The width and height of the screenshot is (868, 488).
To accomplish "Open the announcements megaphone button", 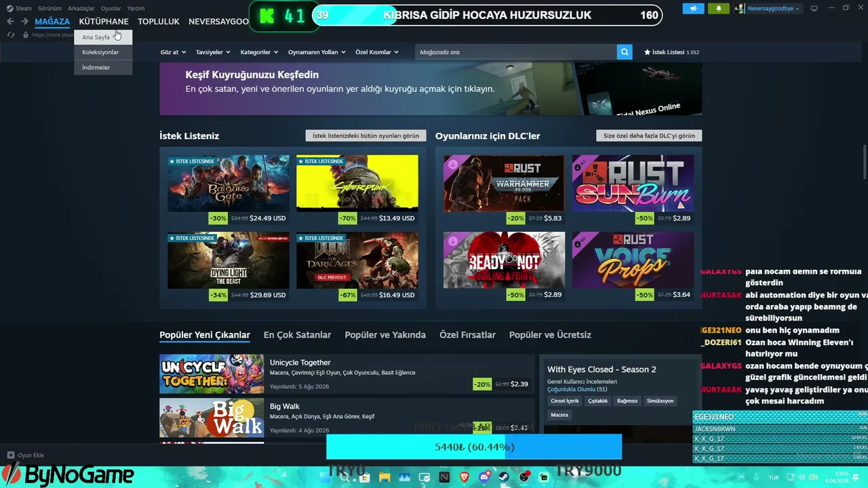I will click(x=693, y=8).
